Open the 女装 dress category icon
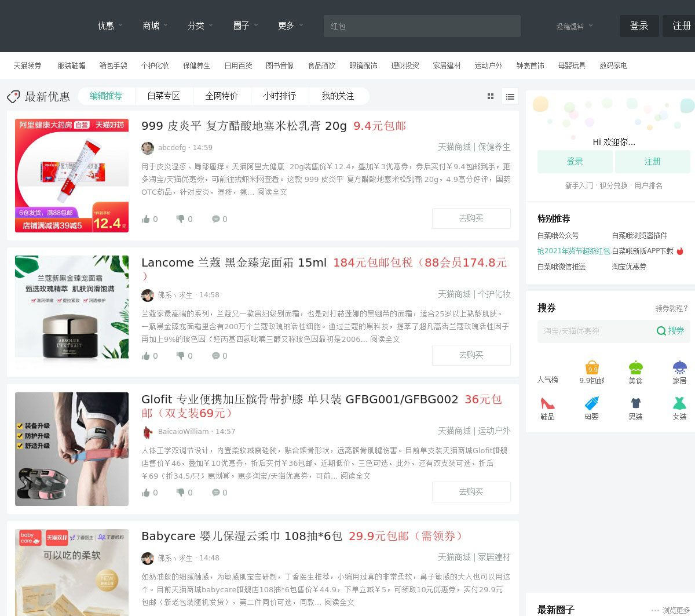 point(679,403)
